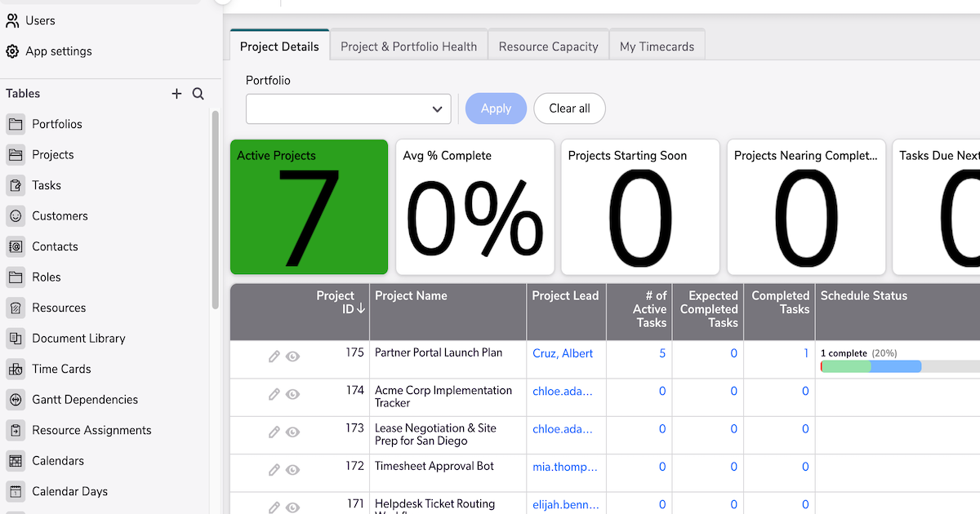980x514 pixels.
Task: Click the Time Cards icon
Action: pyautogui.click(x=16, y=369)
